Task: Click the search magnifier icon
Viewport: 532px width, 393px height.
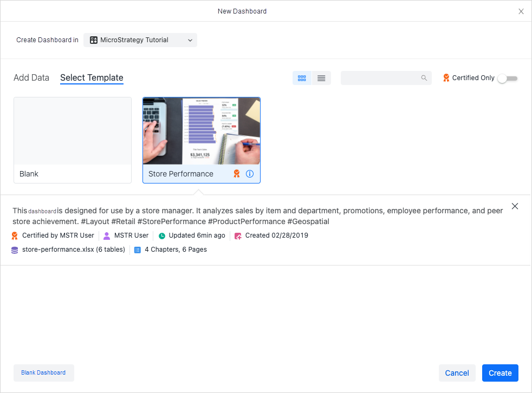Action: pos(424,78)
